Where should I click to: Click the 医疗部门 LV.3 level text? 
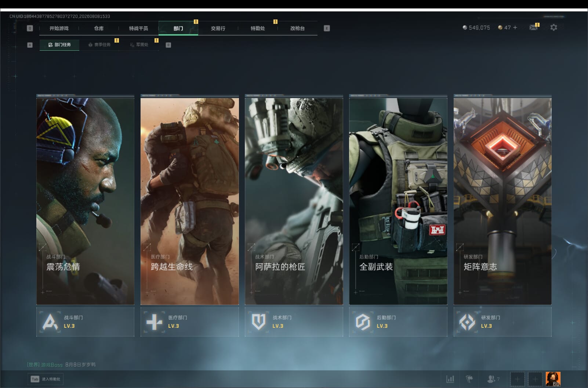[173, 326]
